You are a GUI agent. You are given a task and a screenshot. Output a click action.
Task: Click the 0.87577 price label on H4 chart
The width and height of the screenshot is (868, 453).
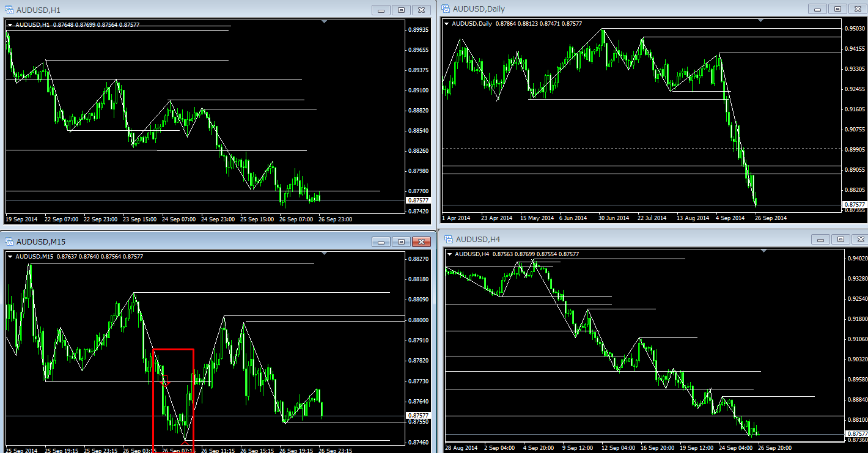pos(855,433)
